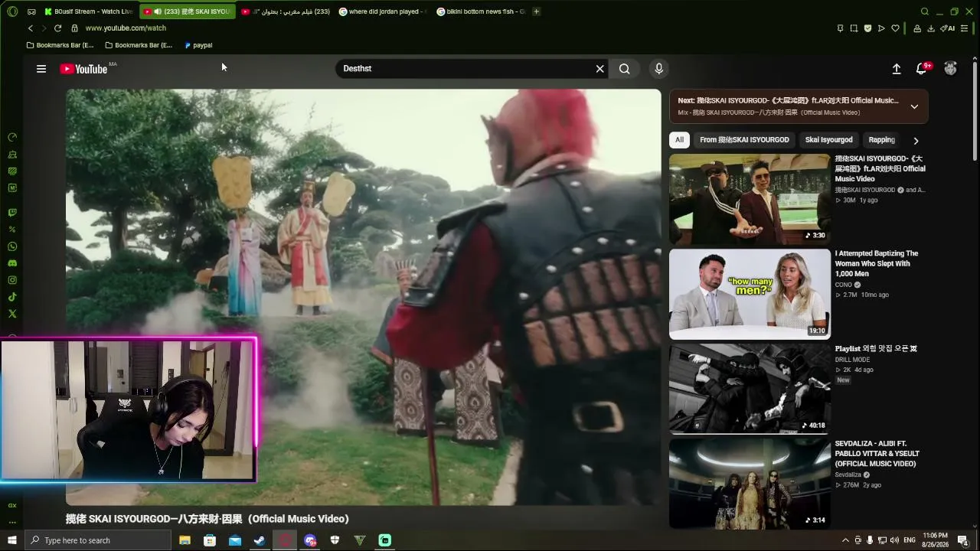Open Instagram in the browser sidebar
This screenshot has height=551, width=980.
click(x=12, y=280)
